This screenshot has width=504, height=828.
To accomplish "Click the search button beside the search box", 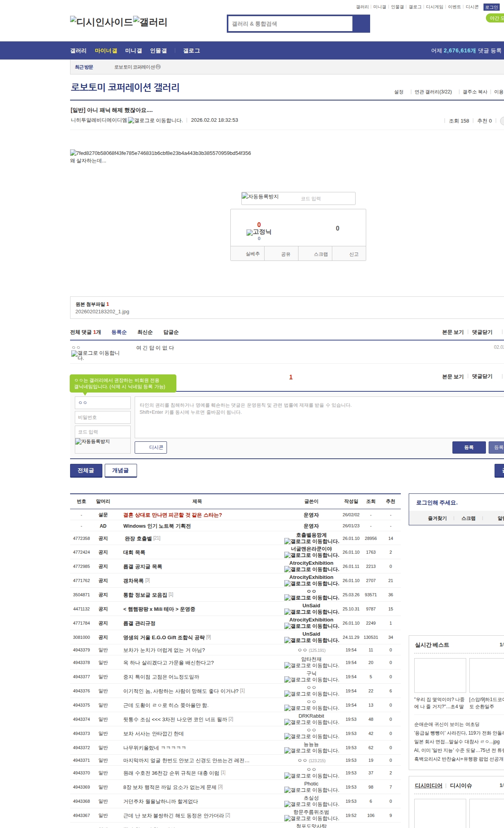I will [361, 24].
